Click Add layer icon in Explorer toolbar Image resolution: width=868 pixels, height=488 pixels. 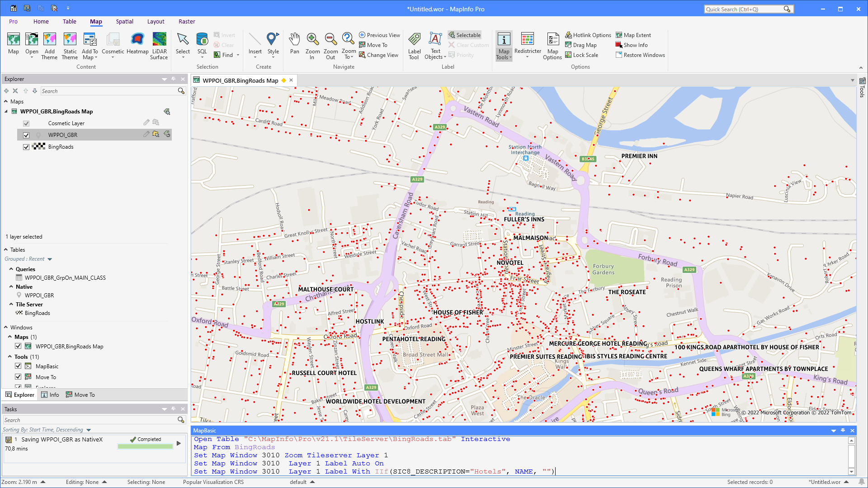coord(6,91)
